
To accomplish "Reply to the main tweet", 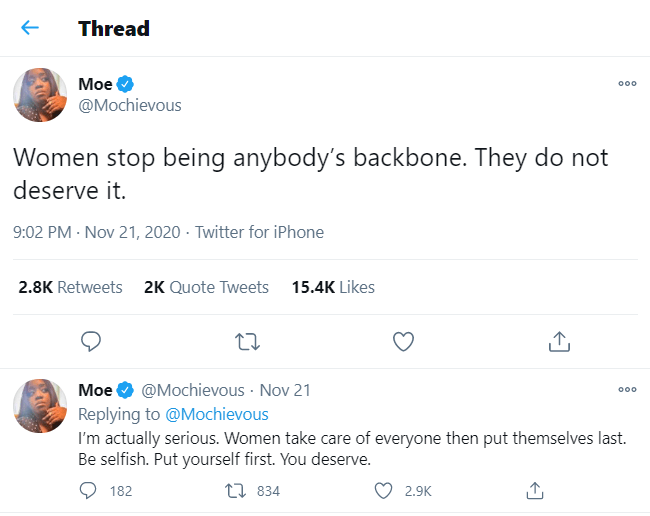I will pyautogui.click(x=91, y=342).
